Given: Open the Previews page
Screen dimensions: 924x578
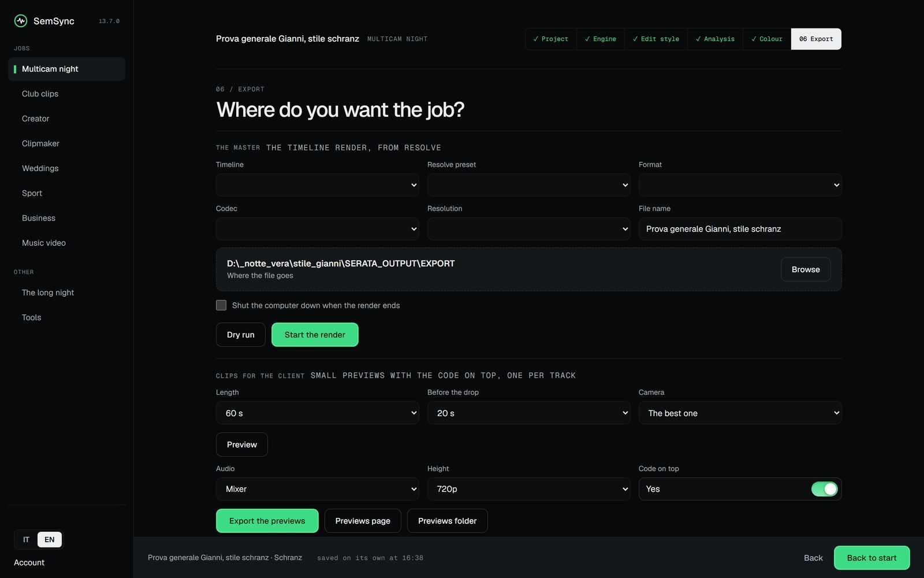Looking at the screenshot, I should (363, 521).
